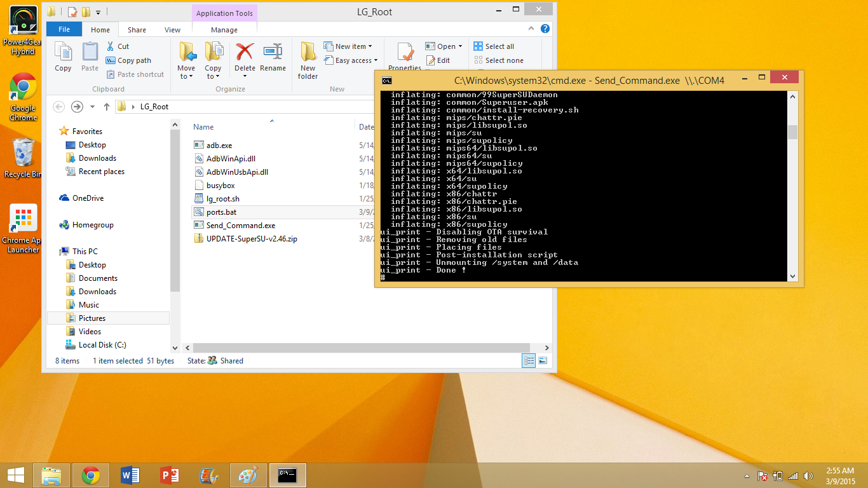
Task: Open Microsoft Word from the taskbar
Action: tap(130, 475)
